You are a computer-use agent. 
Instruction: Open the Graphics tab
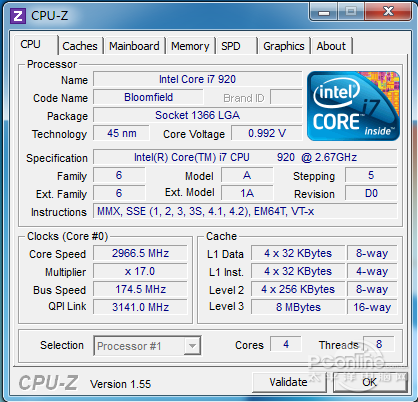(x=284, y=46)
